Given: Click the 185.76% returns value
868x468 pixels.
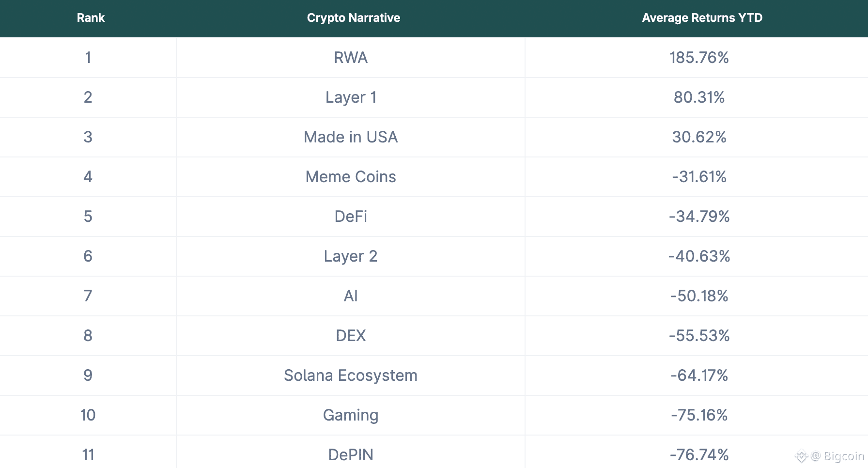Looking at the screenshot, I should click(699, 58).
